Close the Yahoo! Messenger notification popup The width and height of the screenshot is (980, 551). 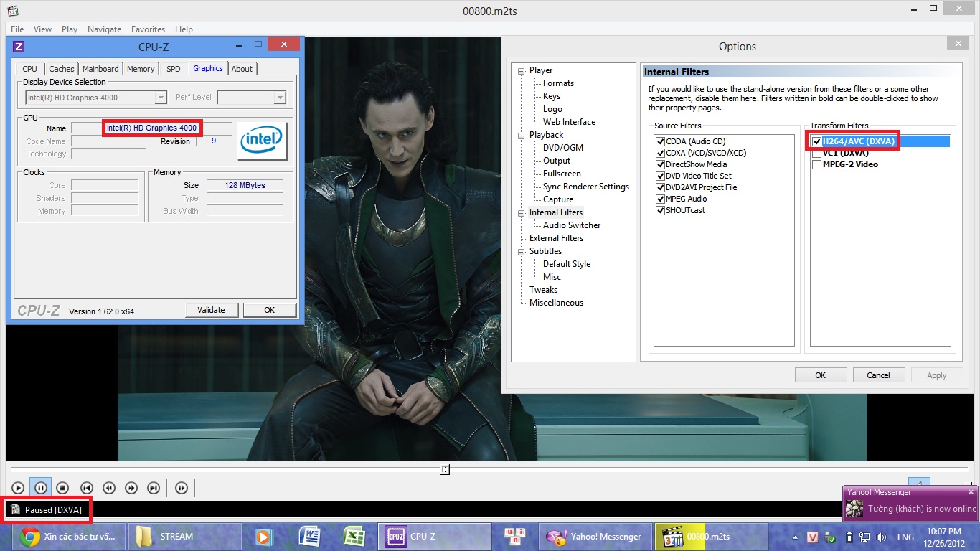pos(971,492)
